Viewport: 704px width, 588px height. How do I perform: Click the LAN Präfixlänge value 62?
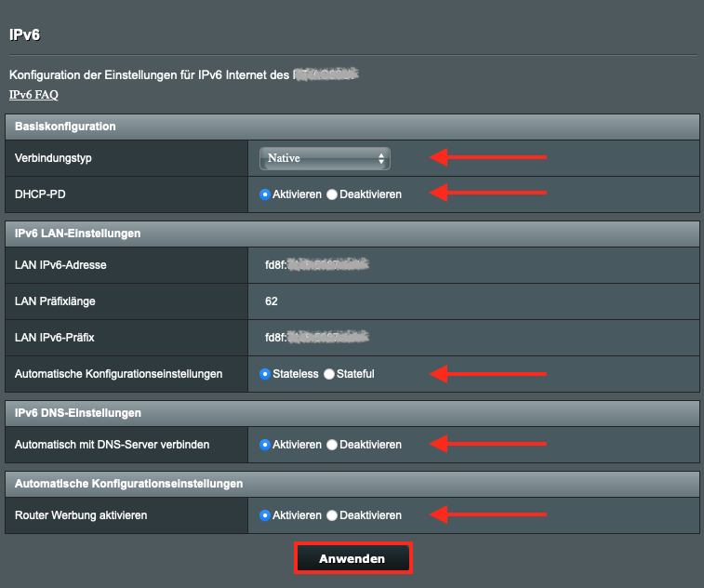(272, 301)
